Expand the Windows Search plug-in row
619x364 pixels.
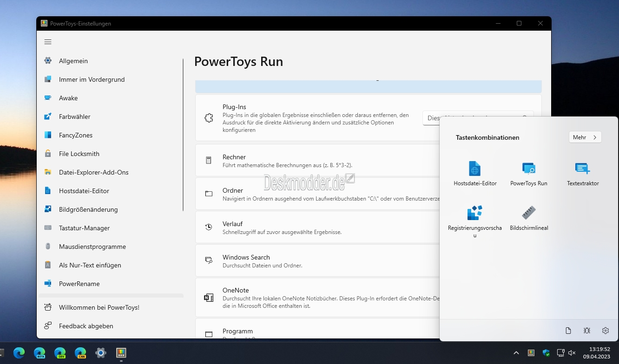(x=317, y=261)
